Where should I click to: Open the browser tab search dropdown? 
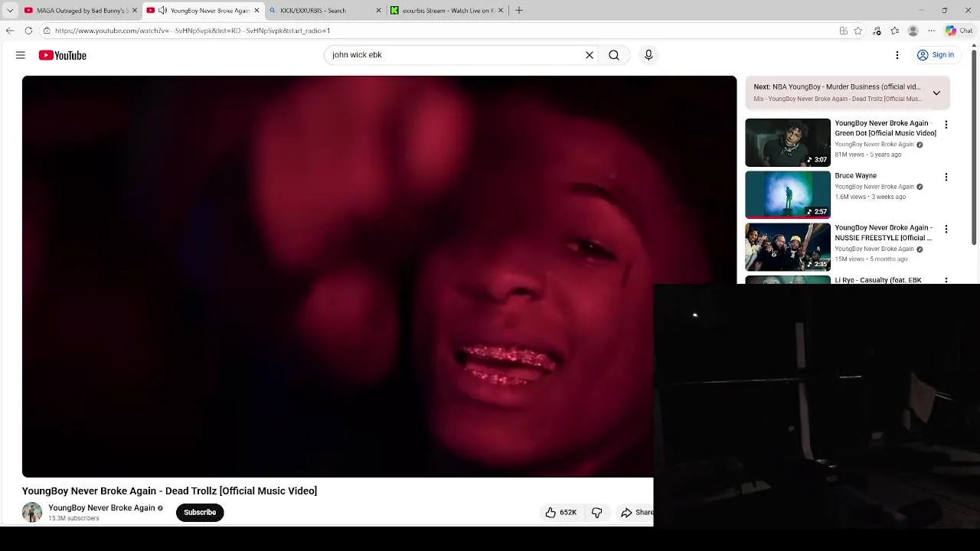coord(10,11)
